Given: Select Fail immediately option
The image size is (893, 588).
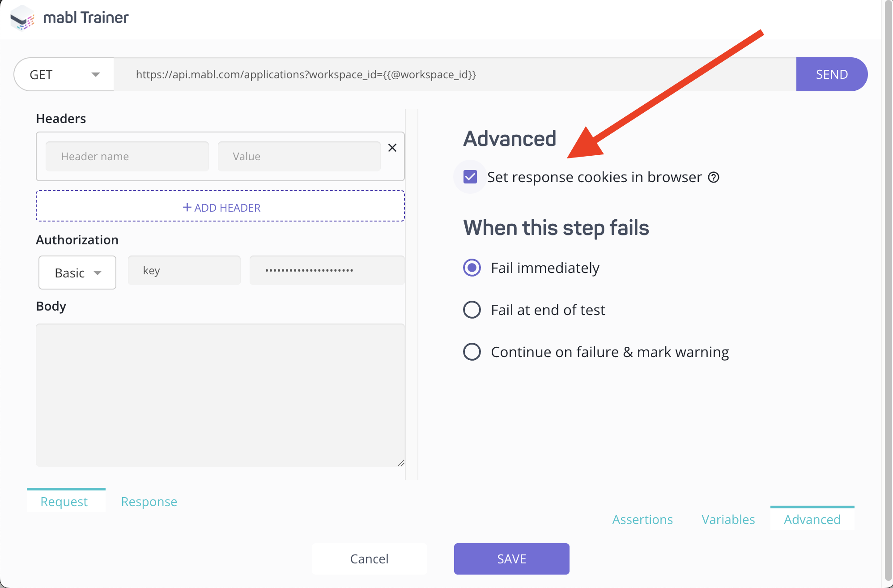Looking at the screenshot, I should click(x=472, y=268).
